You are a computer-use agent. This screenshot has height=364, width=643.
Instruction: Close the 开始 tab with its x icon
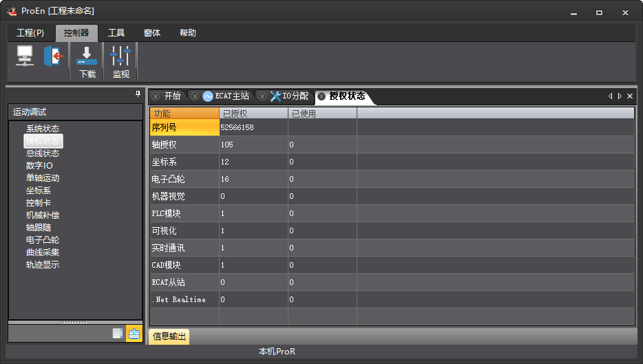(x=156, y=96)
